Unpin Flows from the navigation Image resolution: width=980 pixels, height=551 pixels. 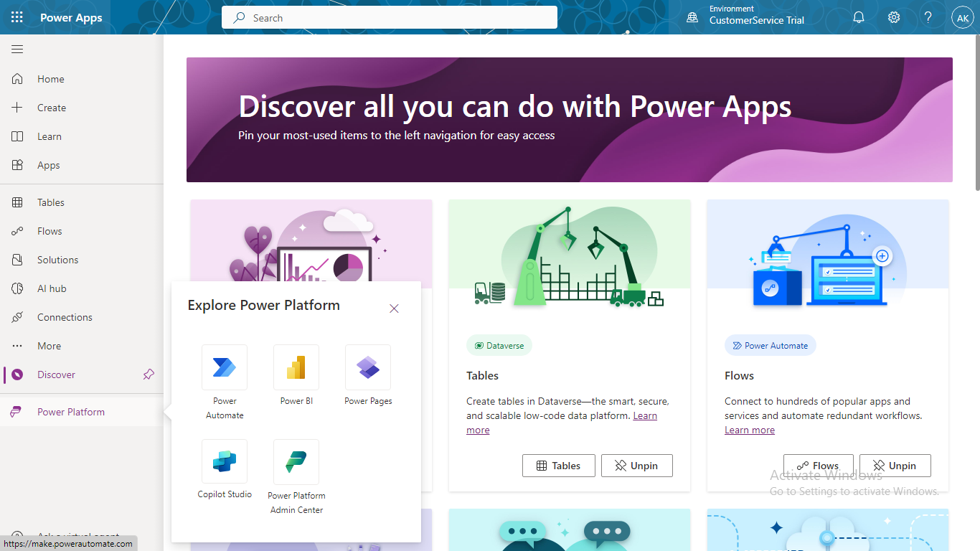coord(895,466)
